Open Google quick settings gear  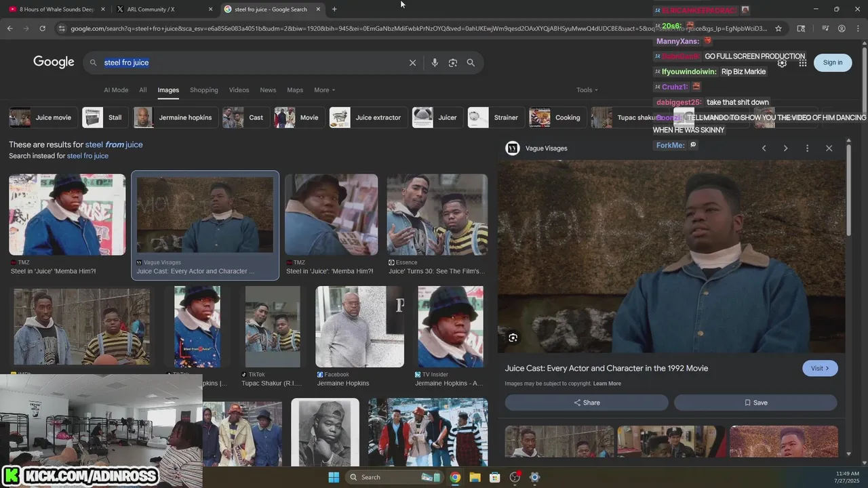pyautogui.click(x=782, y=62)
